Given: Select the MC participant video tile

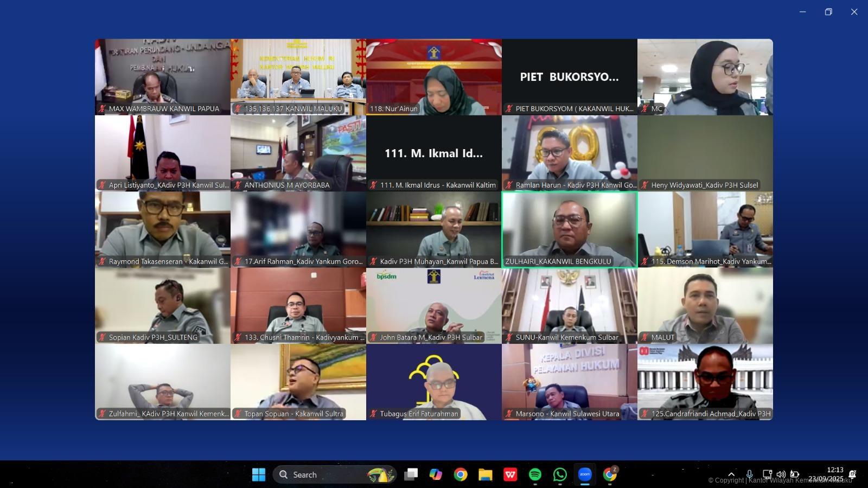Looking at the screenshot, I should click(705, 76).
